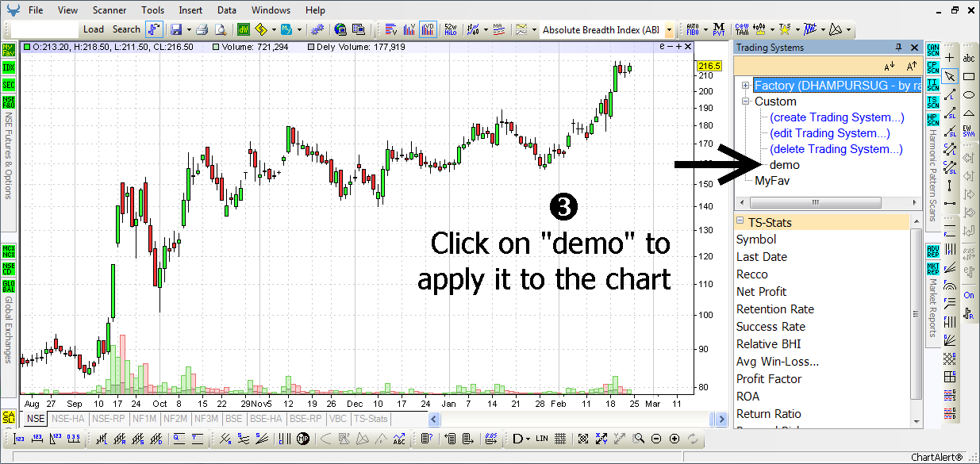Select the abc text drawing tool

point(969,58)
